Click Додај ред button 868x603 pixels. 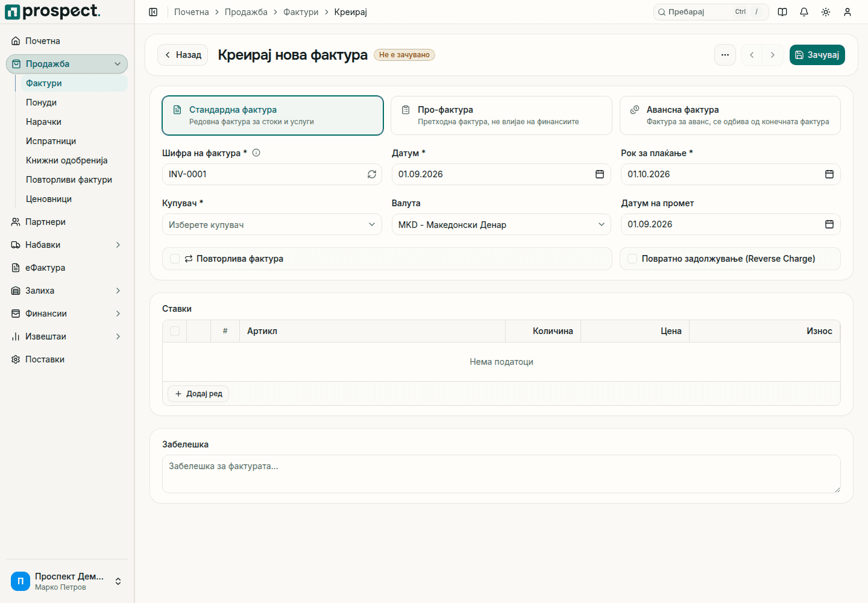[x=198, y=394]
